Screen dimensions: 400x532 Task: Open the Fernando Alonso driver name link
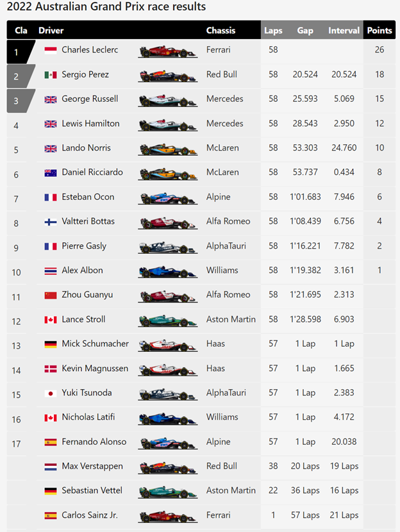(94, 442)
